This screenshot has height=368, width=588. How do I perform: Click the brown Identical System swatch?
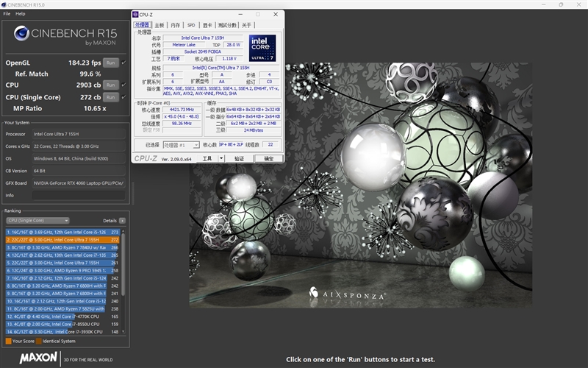tap(39, 341)
